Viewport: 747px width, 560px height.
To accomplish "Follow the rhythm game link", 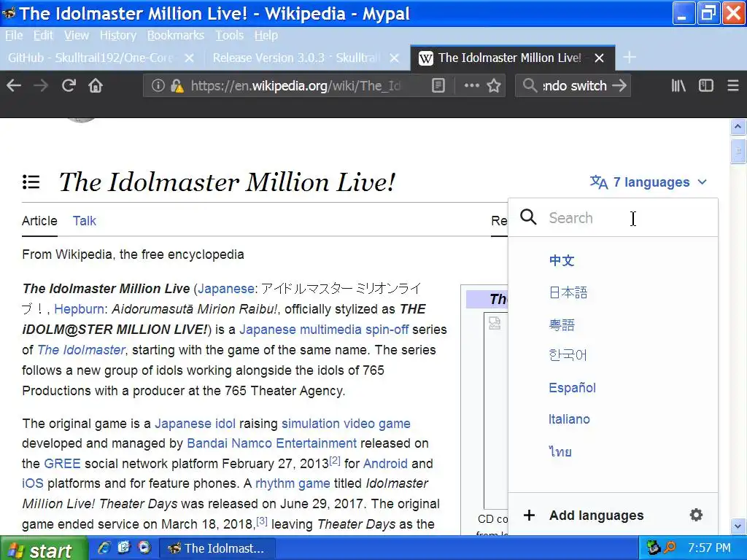I will 293,483.
